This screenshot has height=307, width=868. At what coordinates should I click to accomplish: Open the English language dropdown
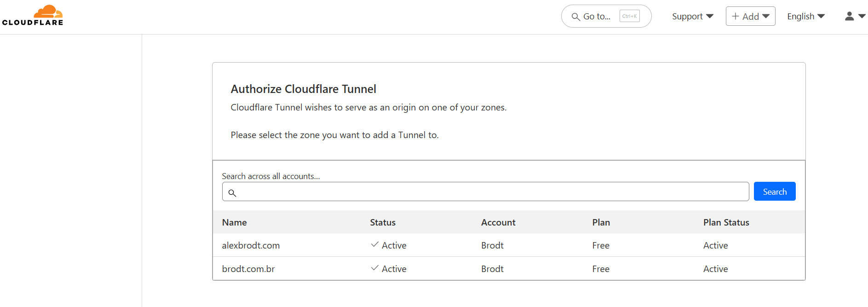[x=806, y=16]
